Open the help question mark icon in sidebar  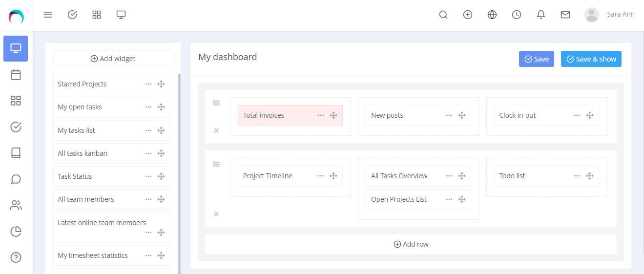[16, 257]
